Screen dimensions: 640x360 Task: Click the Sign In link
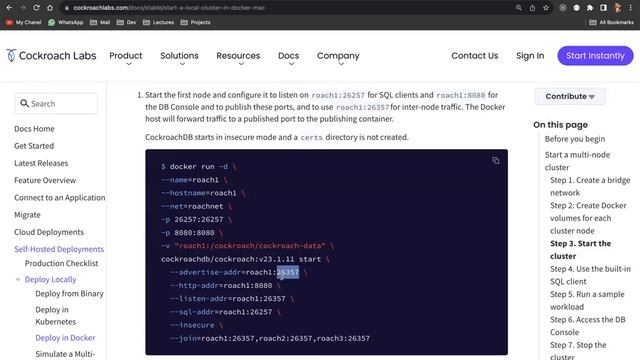[x=530, y=56]
